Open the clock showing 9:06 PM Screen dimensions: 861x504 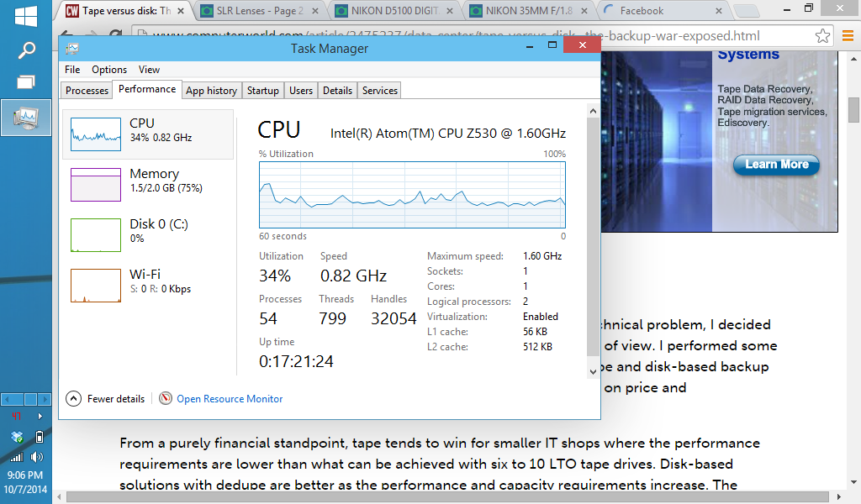[x=25, y=475]
